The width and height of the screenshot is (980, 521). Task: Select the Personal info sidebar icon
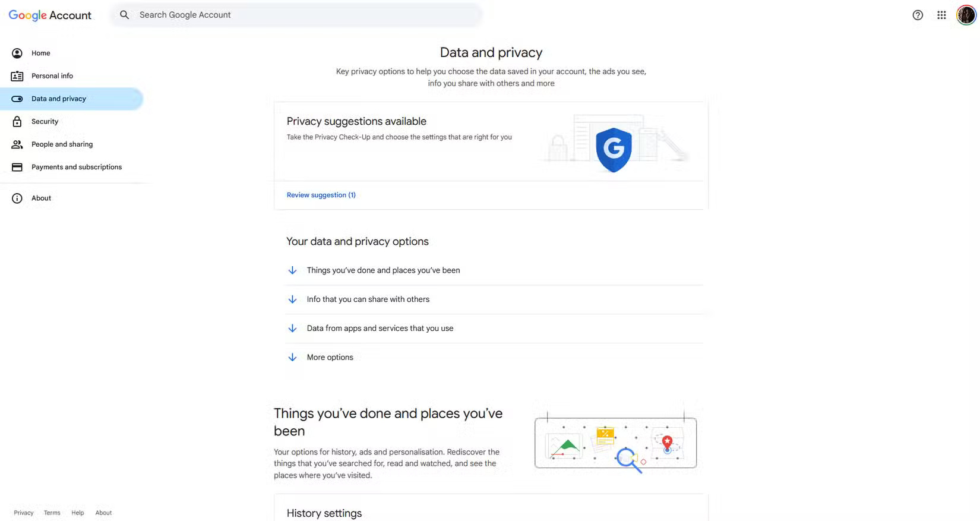(x=17, y=75)
